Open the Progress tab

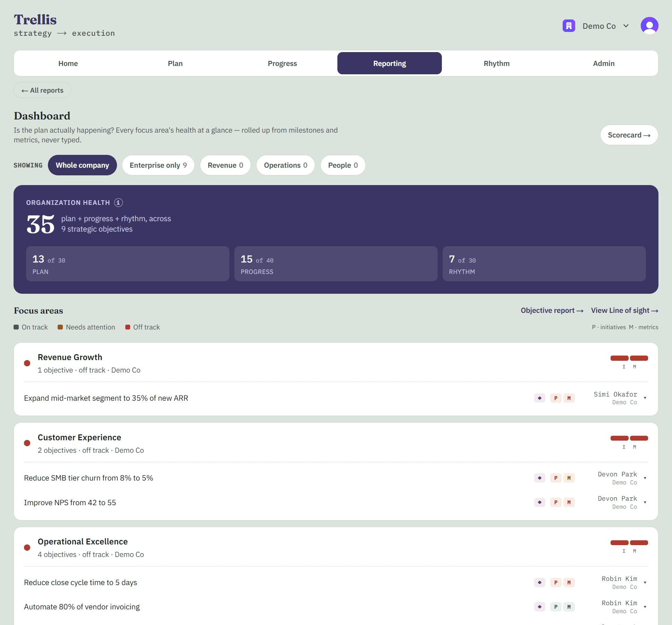282,63
